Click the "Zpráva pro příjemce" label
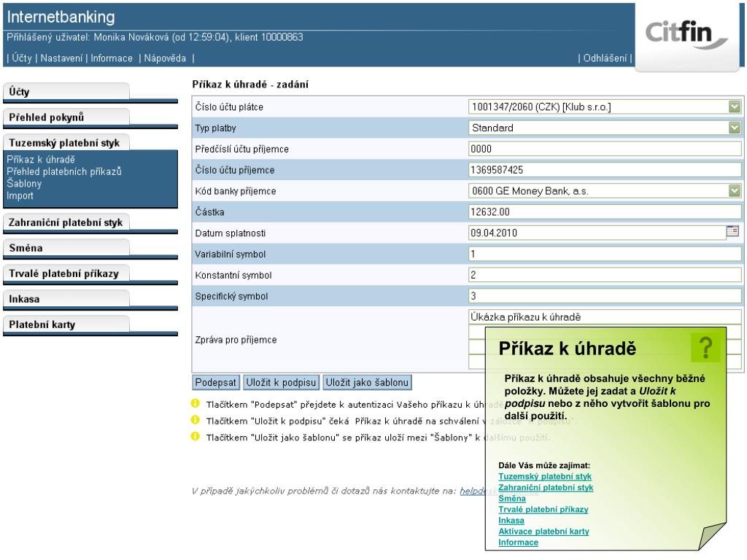 (x=236, y=340)
